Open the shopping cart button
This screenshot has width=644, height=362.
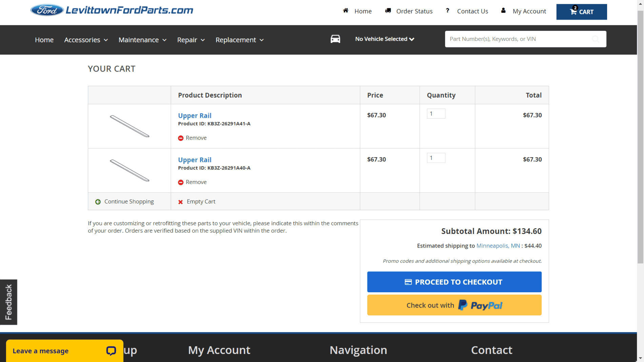[x=582, y=12]
